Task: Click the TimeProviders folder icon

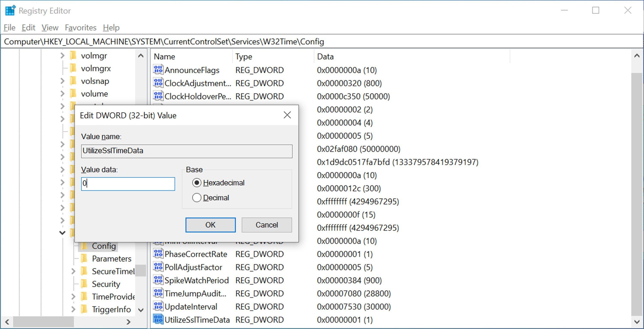Action: pyautogui.click(x=84, y=297)
